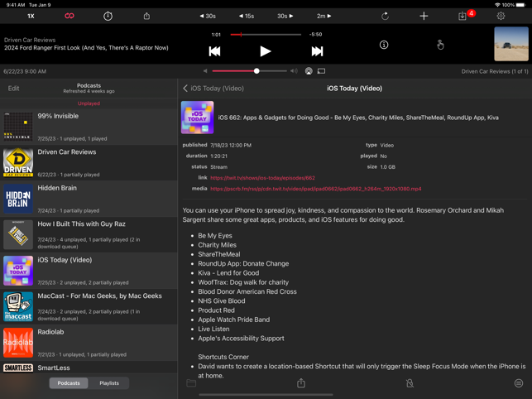Screen dimensions: 532x399
Task: Open the settings gear
Action: click(501, 16)
